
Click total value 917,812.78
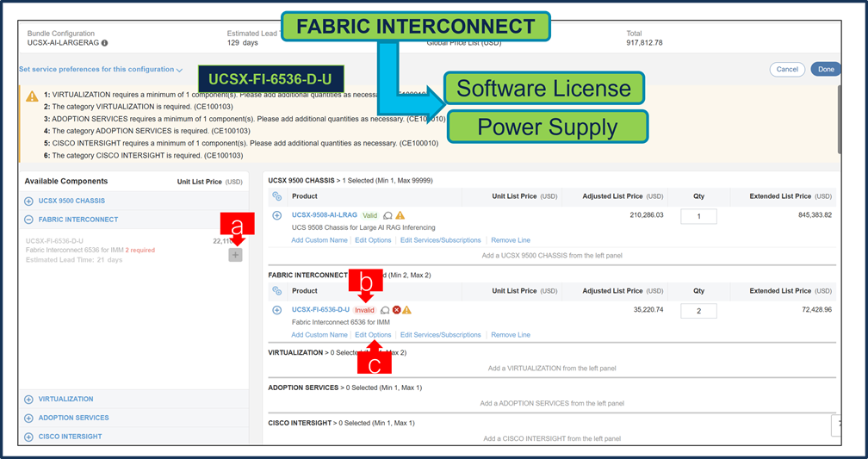pyautogui.click(x=644, y=43)
